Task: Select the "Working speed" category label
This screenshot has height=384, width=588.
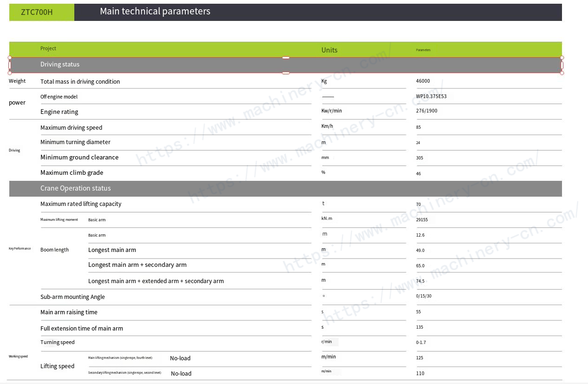Action: (18, 357)
